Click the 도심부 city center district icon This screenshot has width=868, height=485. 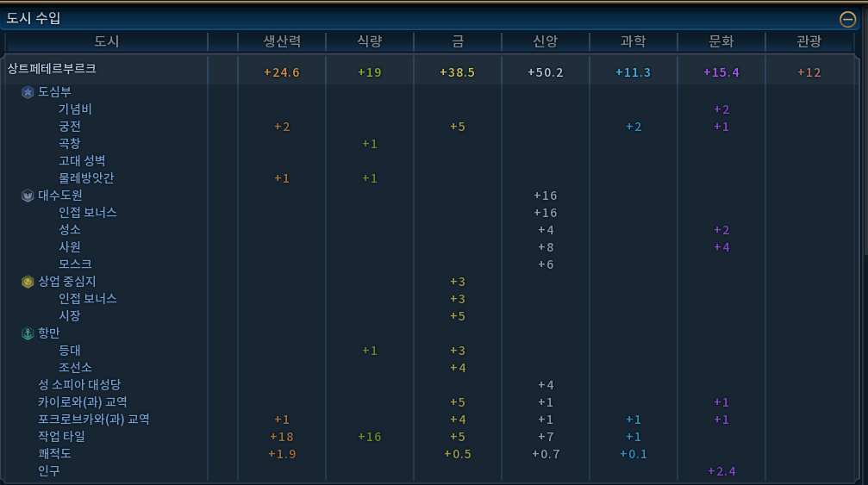(x=28, y=92)
